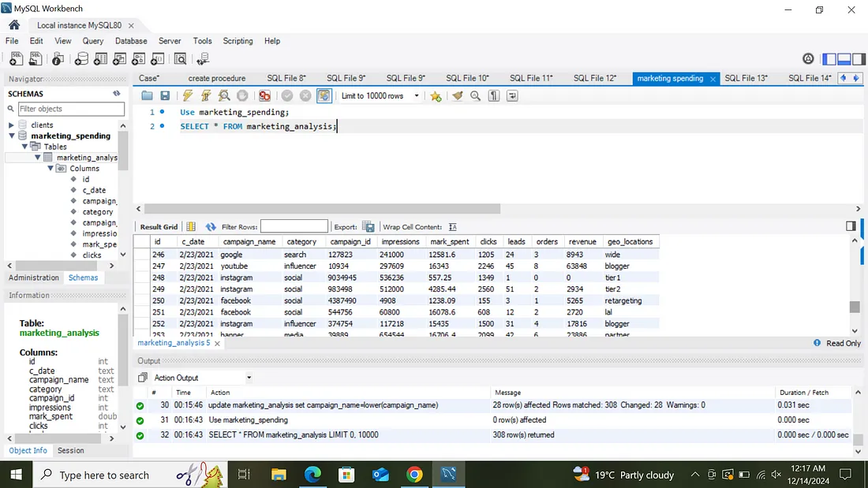Click the explain query plan icon
This screenshot has height=488, width=868.
click(224, 95)
